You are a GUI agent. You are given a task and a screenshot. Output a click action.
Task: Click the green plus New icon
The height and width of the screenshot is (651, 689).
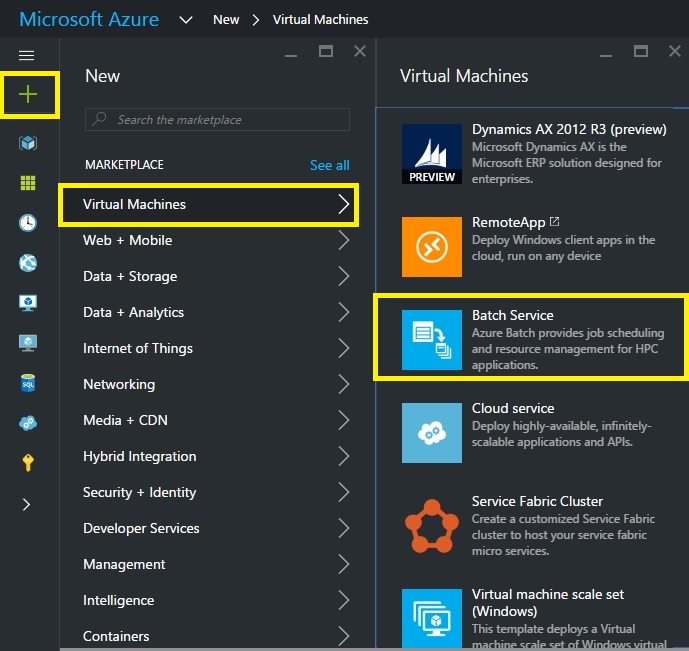click(28, 94)
